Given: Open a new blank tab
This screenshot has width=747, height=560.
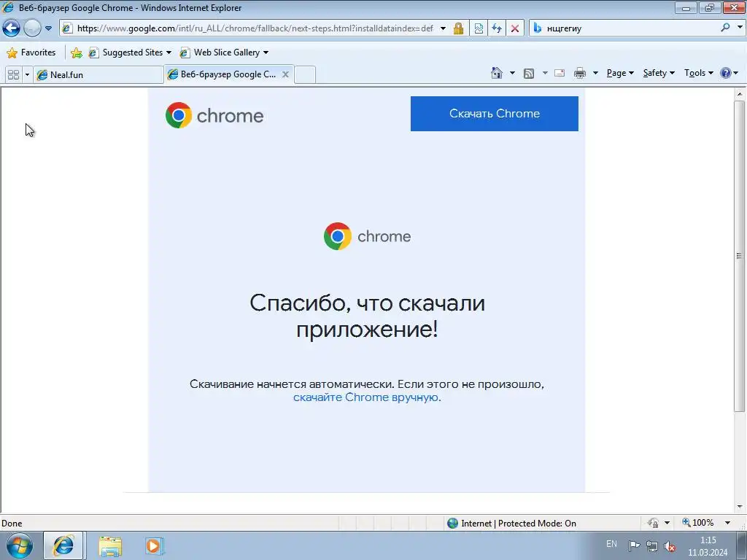Looking at the screenshot, I should click(305, 75).
